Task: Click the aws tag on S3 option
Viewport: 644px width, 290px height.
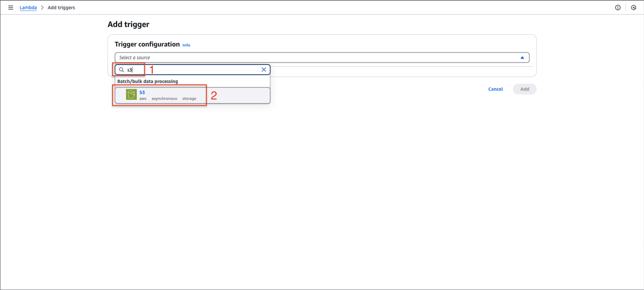Action: click(x=143, y=99)
